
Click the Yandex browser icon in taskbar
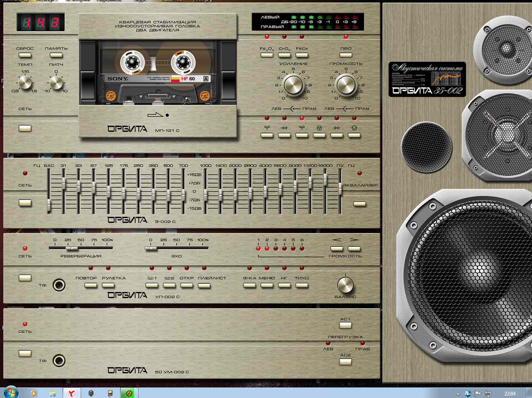point(71,393)
